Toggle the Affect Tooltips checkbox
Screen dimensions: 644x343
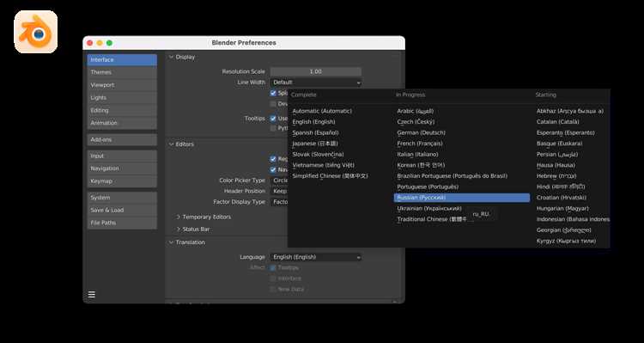pyautogui.click(x=273, y=267)
